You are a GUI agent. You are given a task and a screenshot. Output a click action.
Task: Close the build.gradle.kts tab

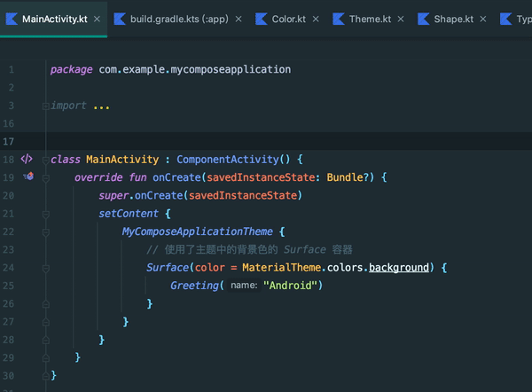[x=239, y=19]
